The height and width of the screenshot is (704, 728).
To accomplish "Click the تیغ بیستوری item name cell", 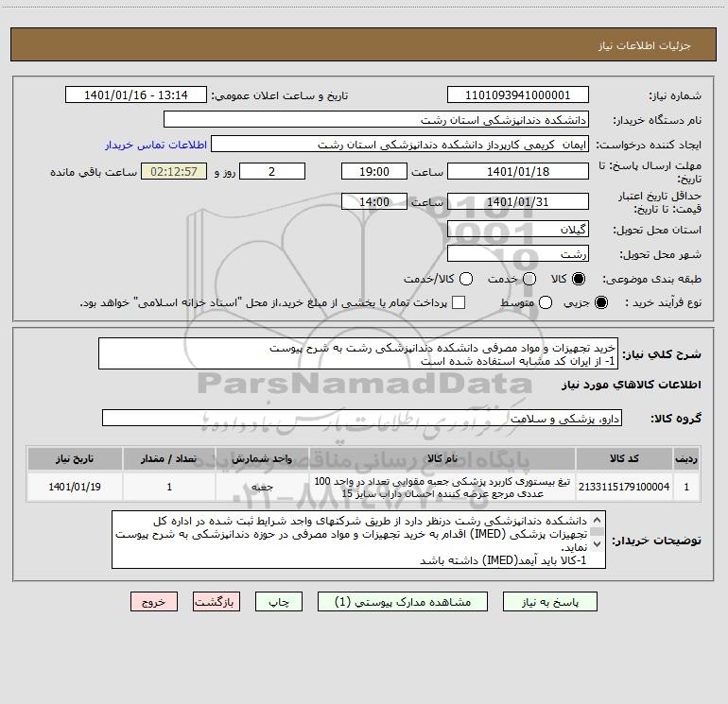I will coord(442,487).
